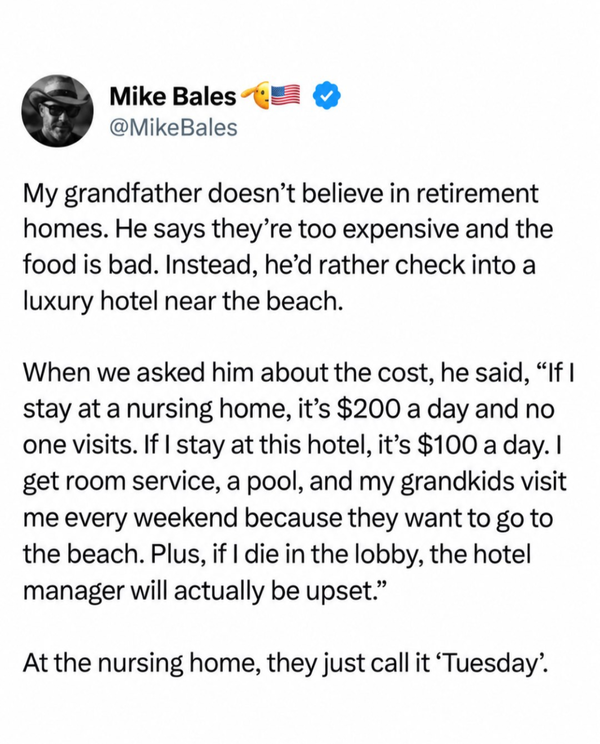
Task: Open the Mike Bales display name
Action: [x=173, y=97]
